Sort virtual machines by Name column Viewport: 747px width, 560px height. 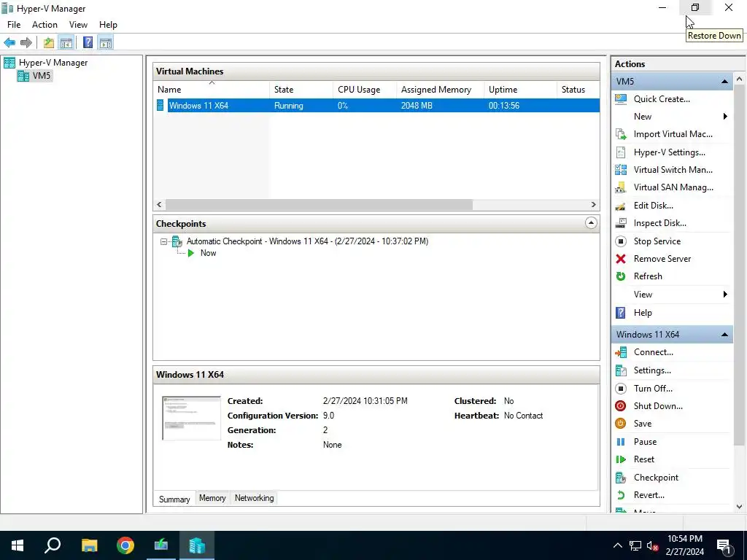tap(211, 90)
